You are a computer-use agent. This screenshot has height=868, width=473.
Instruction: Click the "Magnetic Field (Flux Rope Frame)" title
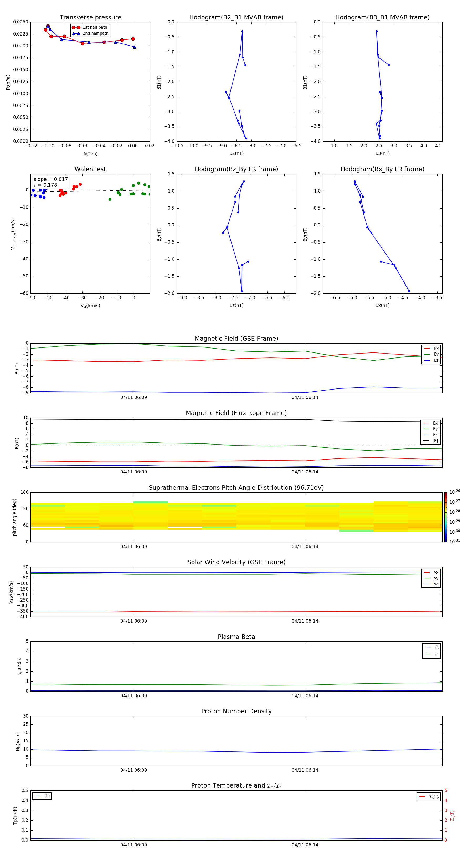(x=236, y=413)
